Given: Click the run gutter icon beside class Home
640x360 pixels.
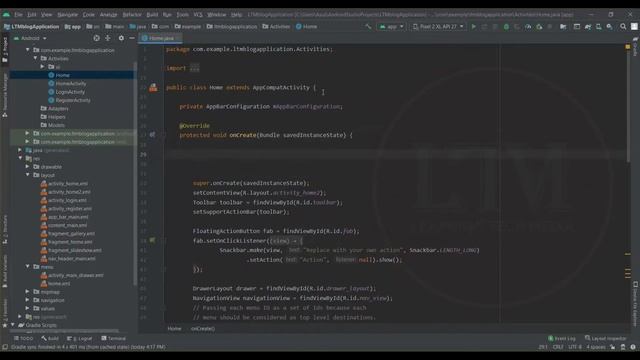Looking at the screenshot, I should point(153,87).
